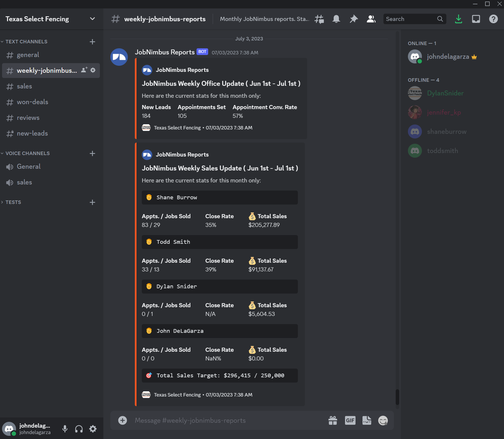Open the sticker picker

coord(367,420)
